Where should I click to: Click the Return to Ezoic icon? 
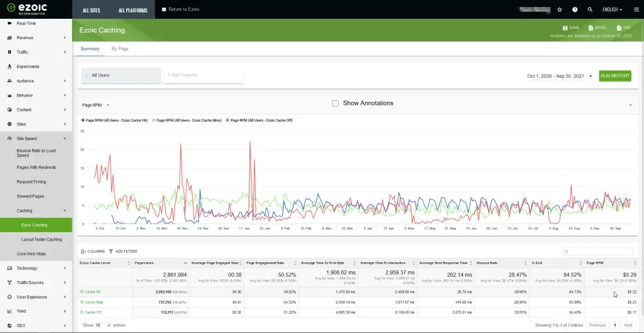coord(164,10)
